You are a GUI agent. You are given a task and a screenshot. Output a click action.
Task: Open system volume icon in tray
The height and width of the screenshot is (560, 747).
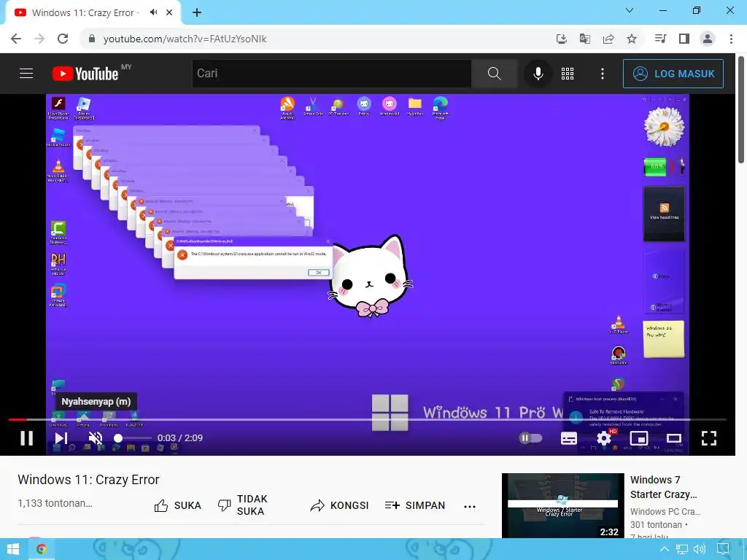tap(700, 549)
